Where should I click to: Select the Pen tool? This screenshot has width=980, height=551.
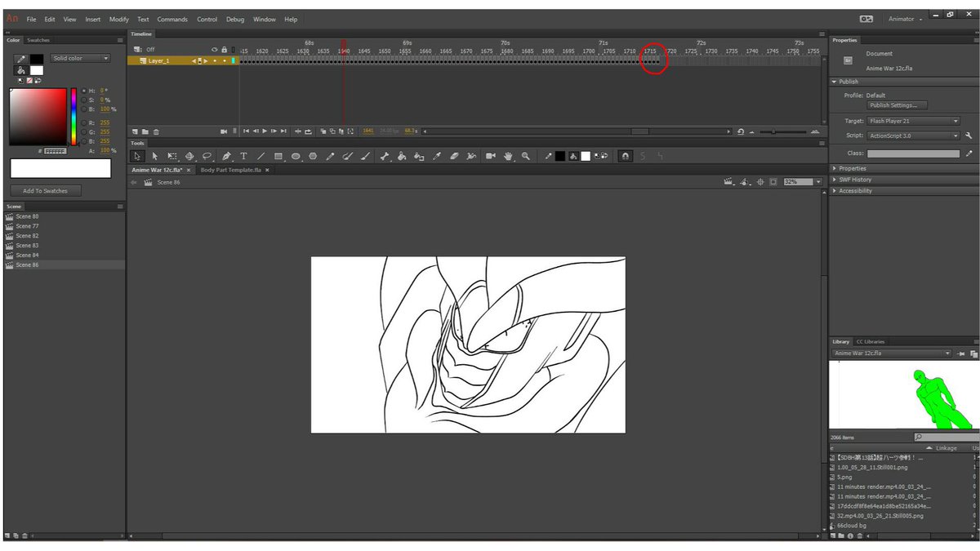point(226,155)
